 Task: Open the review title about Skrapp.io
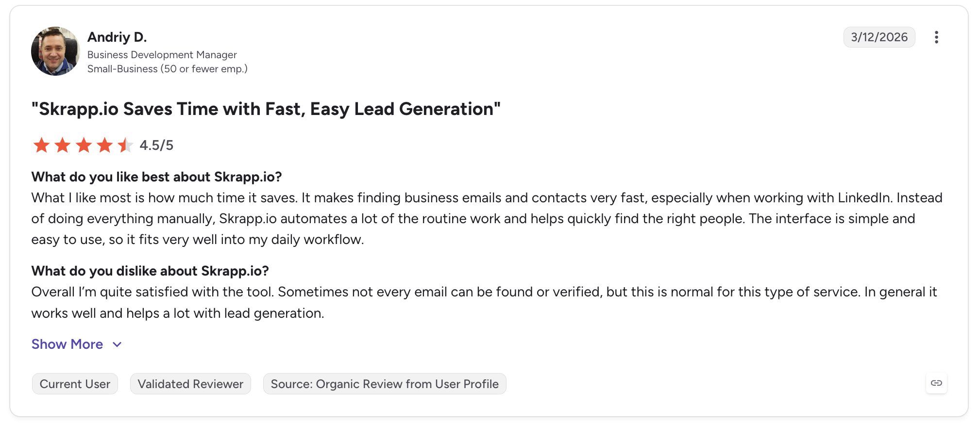coord(266,109)
